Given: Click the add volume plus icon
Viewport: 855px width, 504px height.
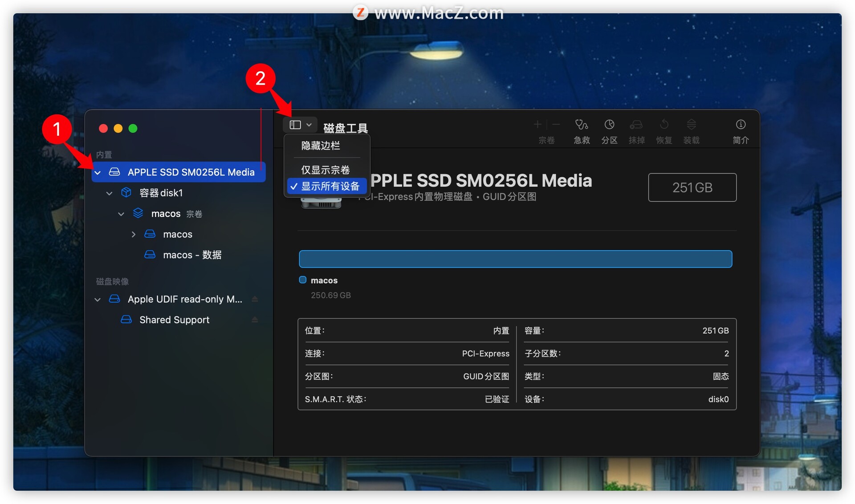Looking at the screenshot, I should tap(537, 125).
